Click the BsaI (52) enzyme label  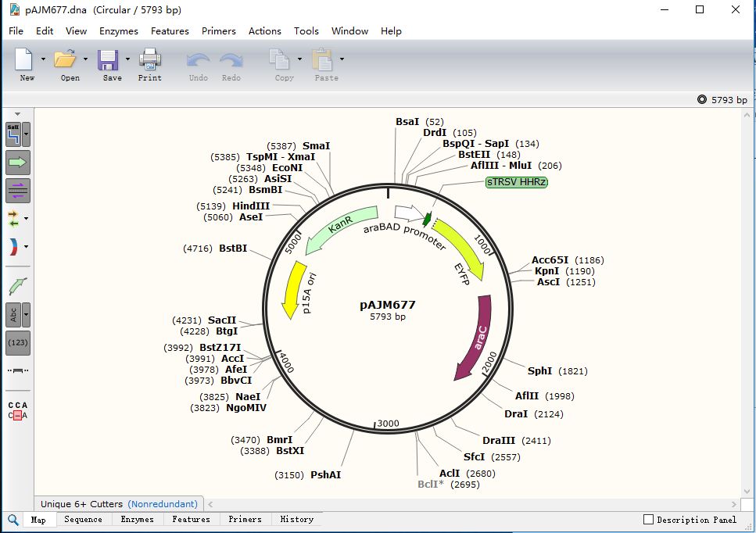420,121
